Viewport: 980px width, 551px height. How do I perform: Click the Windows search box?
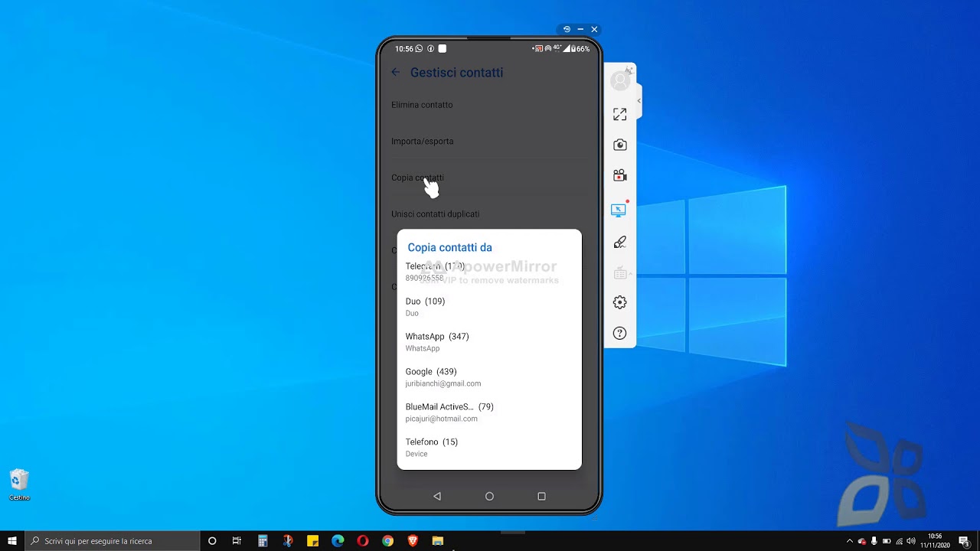112,541
